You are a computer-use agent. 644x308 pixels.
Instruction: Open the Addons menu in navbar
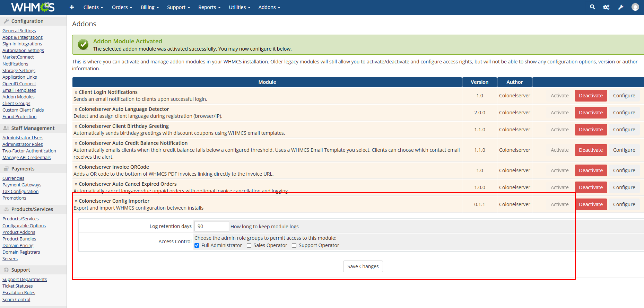click(269, 7)
